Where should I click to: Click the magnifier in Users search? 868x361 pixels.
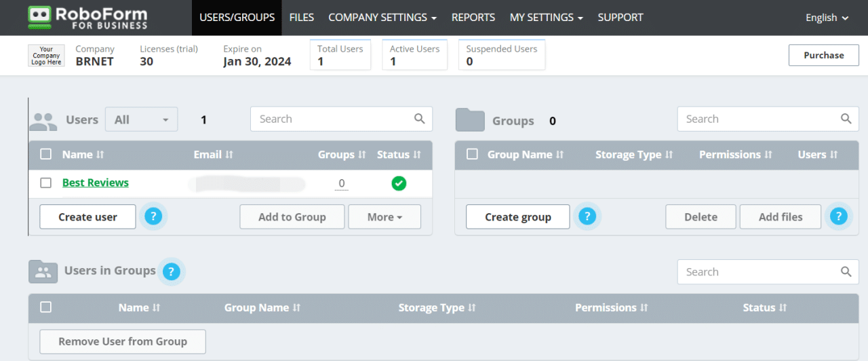(420, 119)
